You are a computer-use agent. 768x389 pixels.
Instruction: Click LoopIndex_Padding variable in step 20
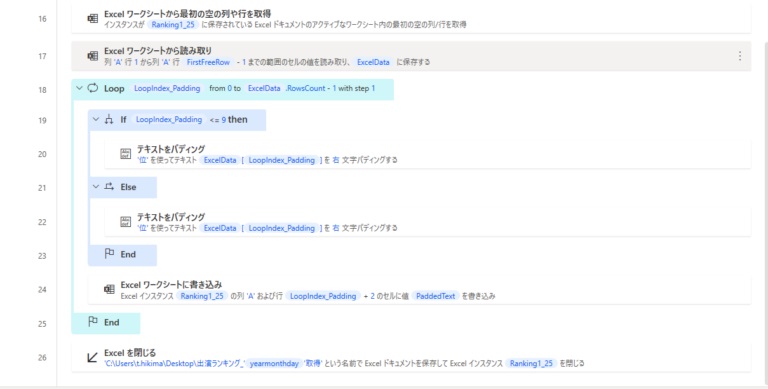click(282, 160)
